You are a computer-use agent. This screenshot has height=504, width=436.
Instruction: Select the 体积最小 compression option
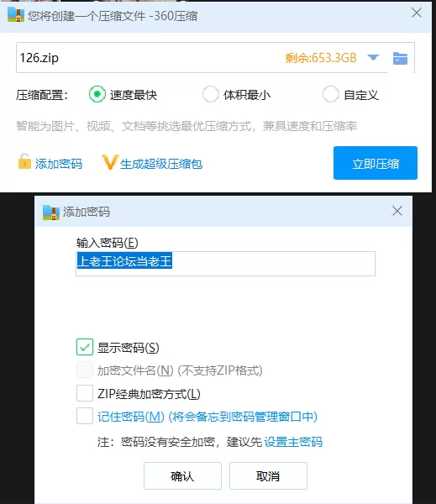[x=211, y=94]
